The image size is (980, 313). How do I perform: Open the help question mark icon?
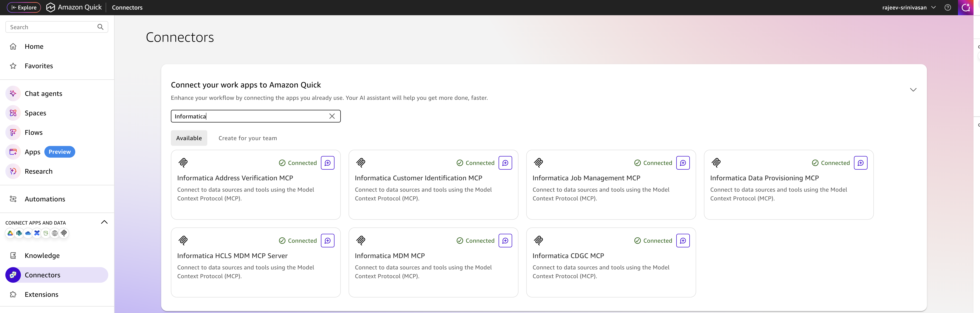tap(948, 7)
